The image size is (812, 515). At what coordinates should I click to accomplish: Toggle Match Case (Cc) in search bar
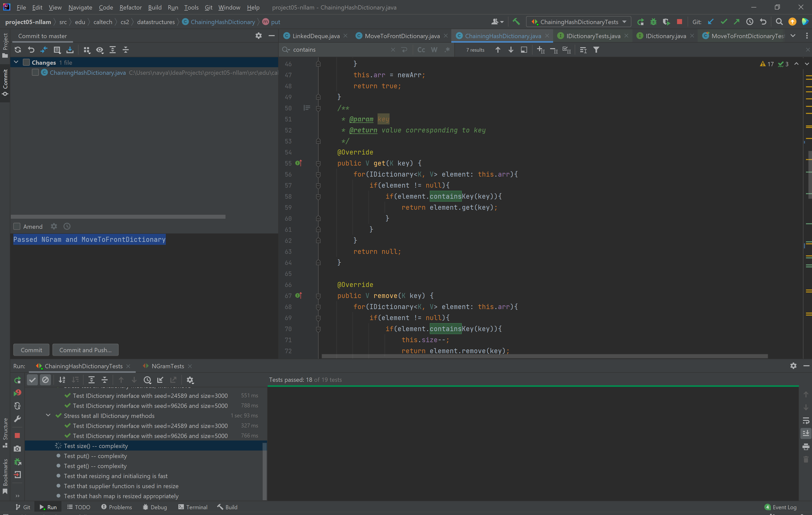point(421,50)
